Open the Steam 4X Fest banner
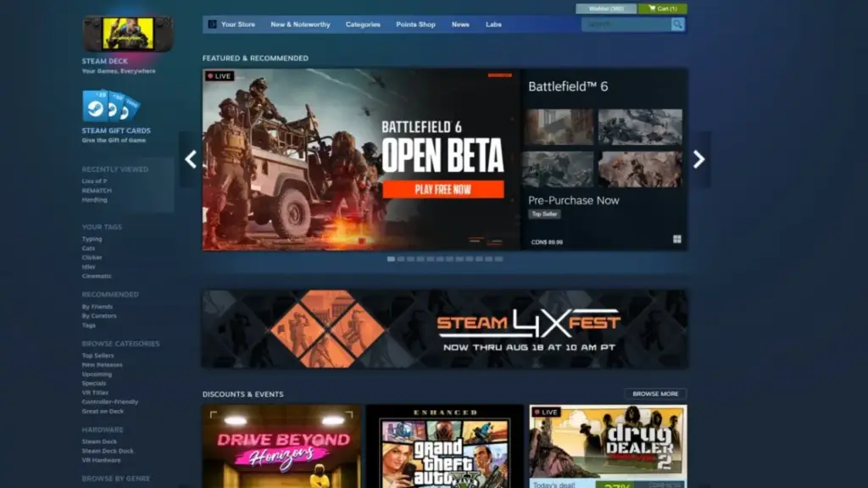The width and height of the screenshot is (868, 488). coord(444,329)
